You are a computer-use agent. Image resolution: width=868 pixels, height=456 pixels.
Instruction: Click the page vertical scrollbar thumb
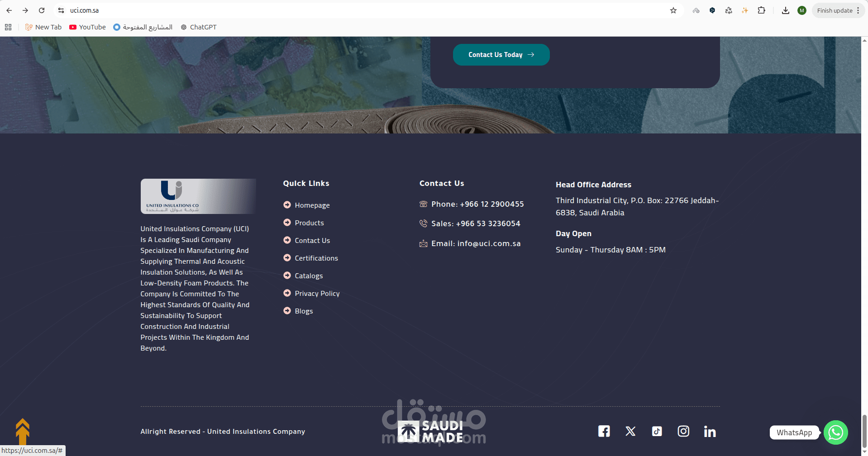(864, 430)
